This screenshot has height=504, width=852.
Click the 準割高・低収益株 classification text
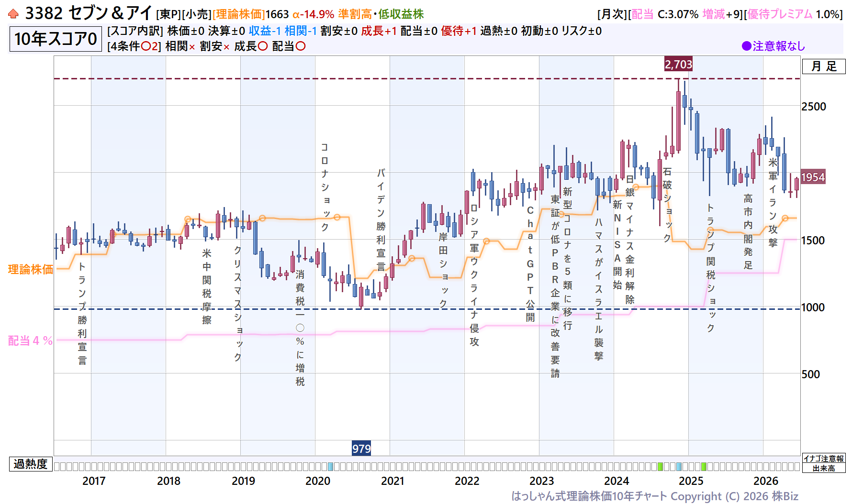(381, 14)
